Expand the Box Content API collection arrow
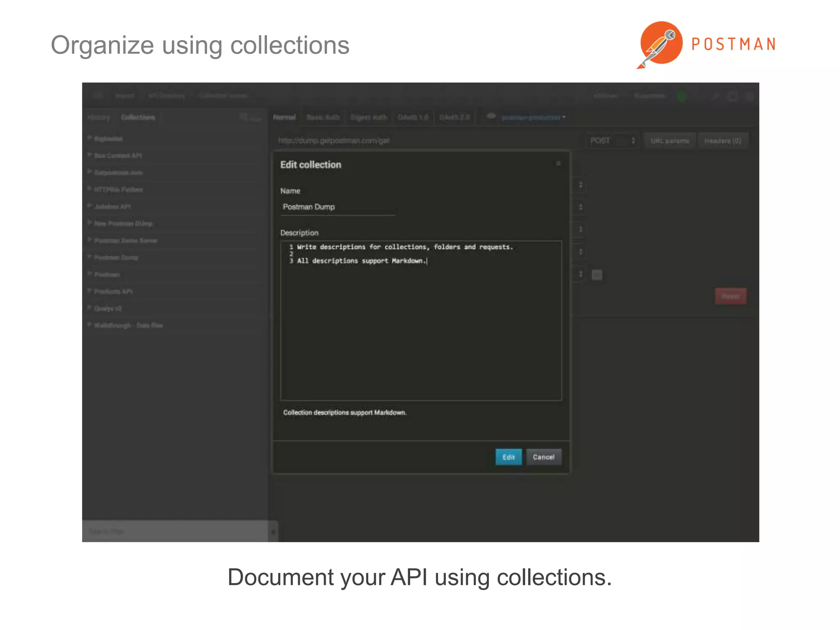The height and width of the screenshot is (630, 840). pyautogui.click(x=89, y=155)
